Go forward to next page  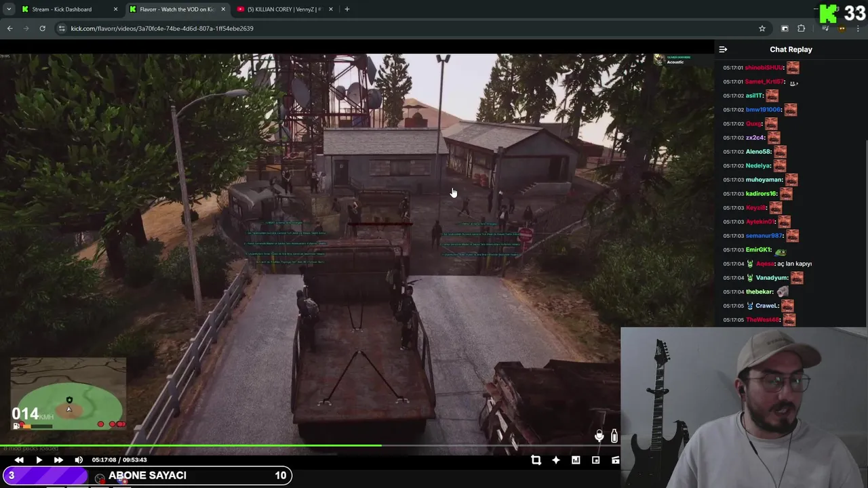point(26,28)
